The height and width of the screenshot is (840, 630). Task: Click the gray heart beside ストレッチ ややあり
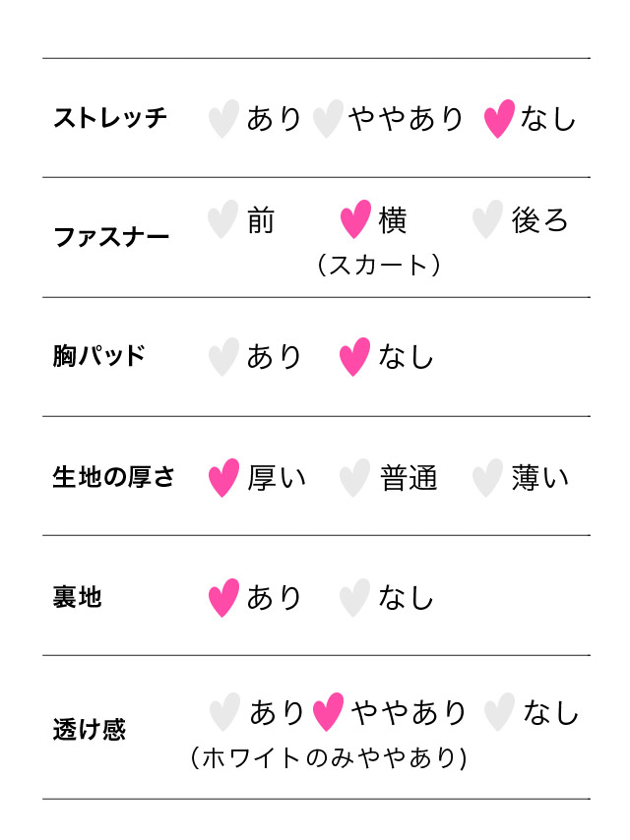click(x=327, y=119)
